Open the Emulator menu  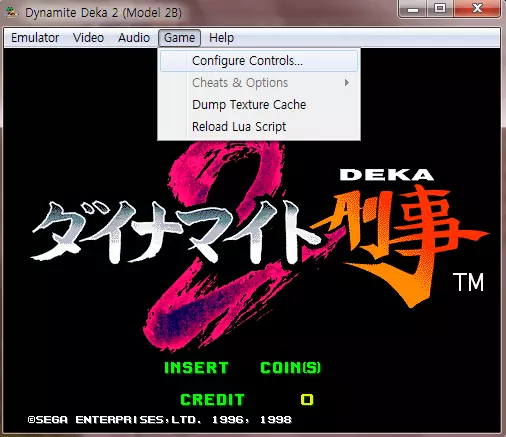35,38
